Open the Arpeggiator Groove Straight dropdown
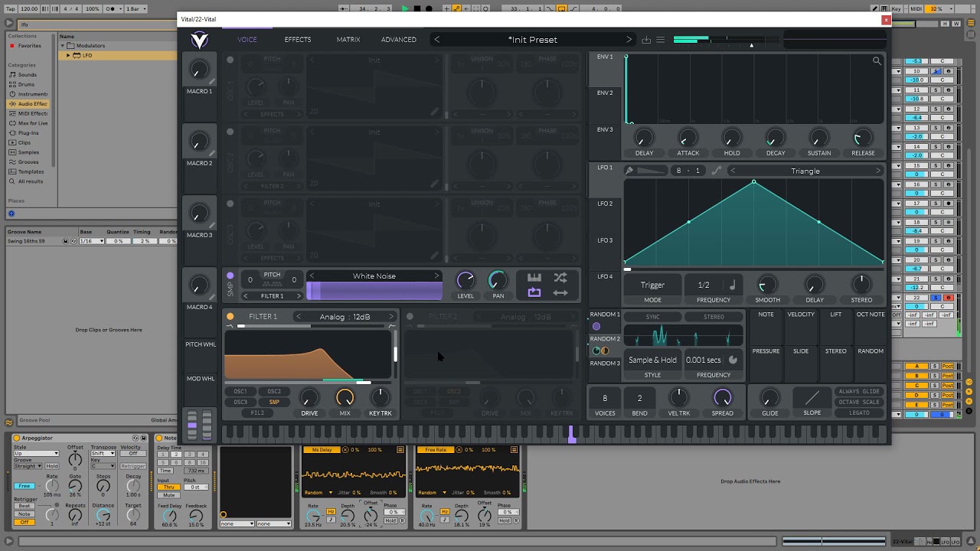The image size is (980, 551). pos(29,466)
